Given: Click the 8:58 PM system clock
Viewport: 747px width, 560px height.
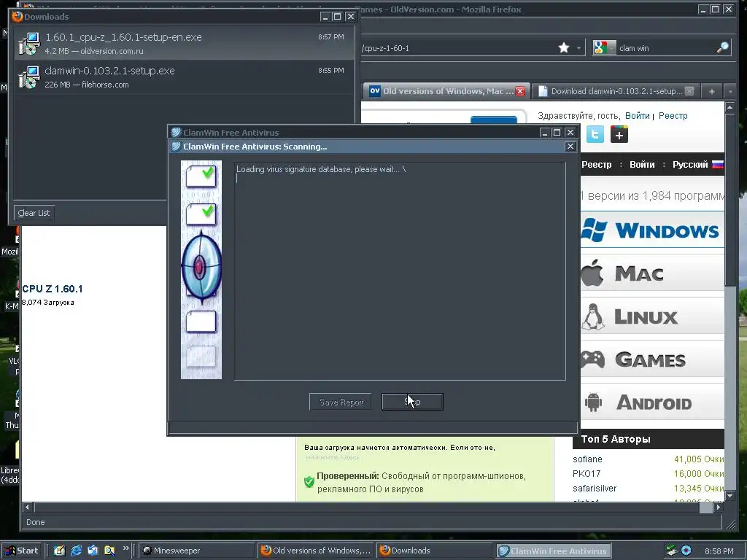Looking at the screenshot, I should pyautogui.click(x=719, y=551).
